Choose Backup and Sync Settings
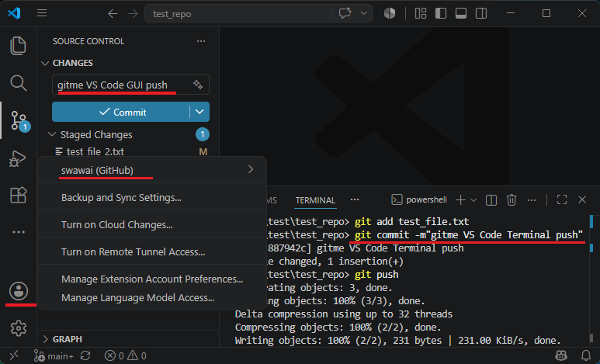Image resolution: width=600 pixels, height=364 pixels. pyautogui.click(x=152, y=197)
